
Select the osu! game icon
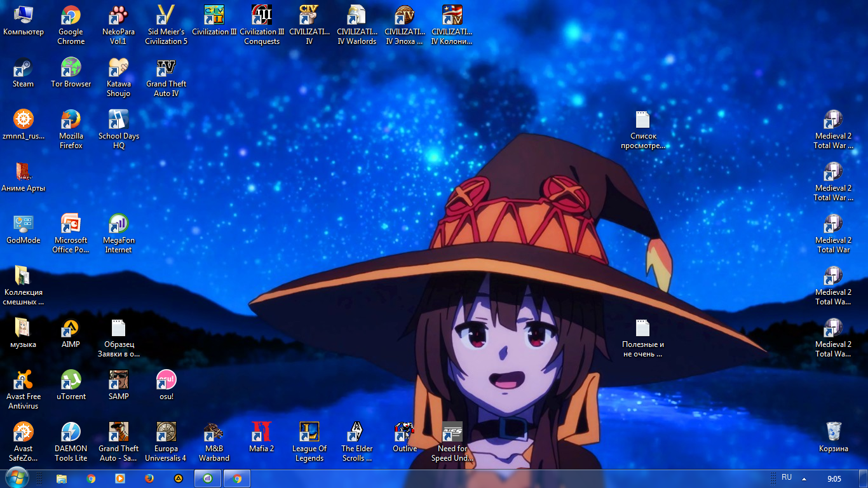(x=166, y=386)
